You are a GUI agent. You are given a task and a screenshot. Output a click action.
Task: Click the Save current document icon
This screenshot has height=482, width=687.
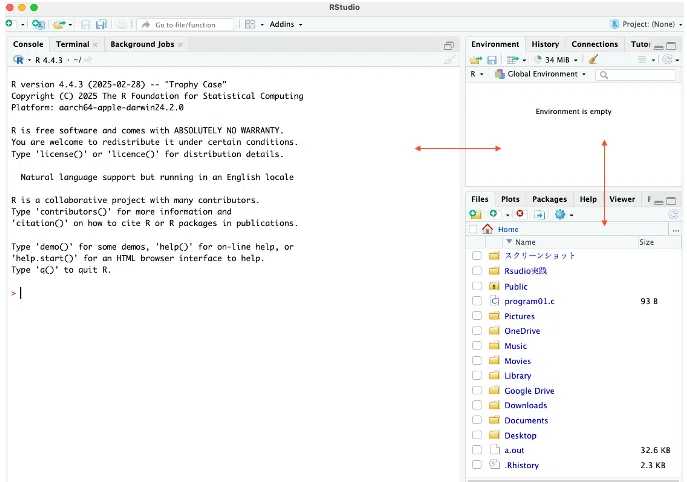85,25
